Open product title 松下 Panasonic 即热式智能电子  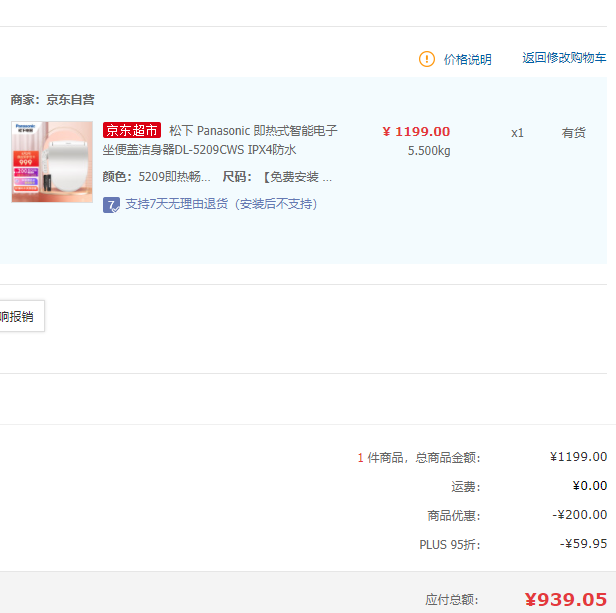pos(253,130)
